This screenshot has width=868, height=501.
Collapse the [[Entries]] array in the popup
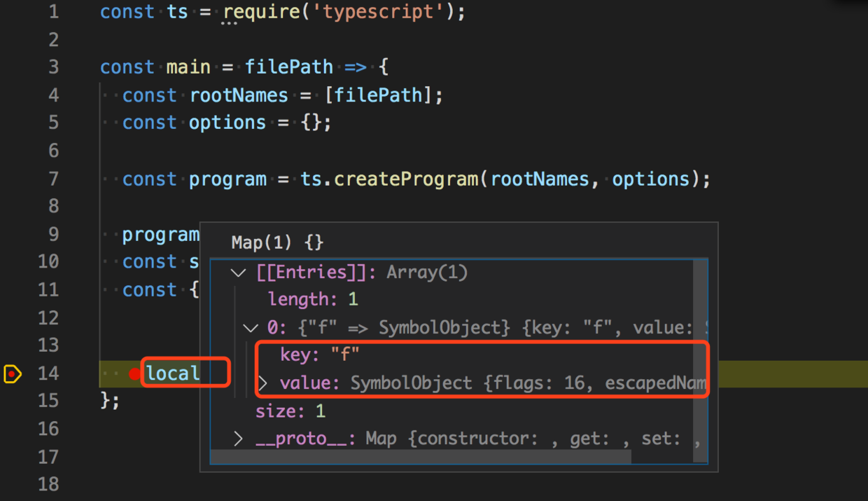tap(238, 272)
